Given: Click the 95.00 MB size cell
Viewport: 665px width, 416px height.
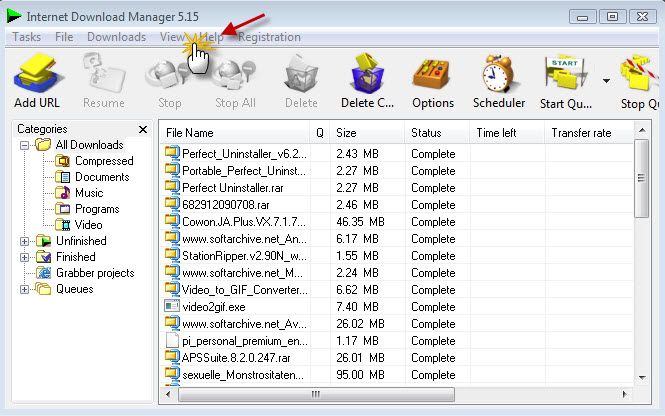Looking at the screenshot, I should point(360,375).
